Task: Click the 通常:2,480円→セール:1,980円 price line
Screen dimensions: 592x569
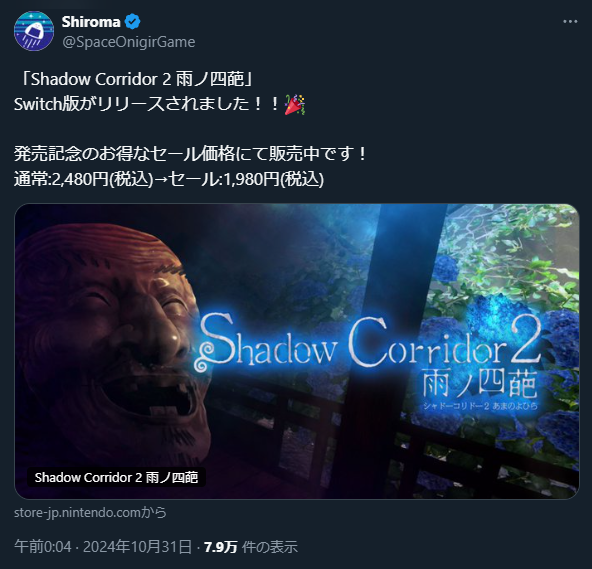Action: coord(169,179)
